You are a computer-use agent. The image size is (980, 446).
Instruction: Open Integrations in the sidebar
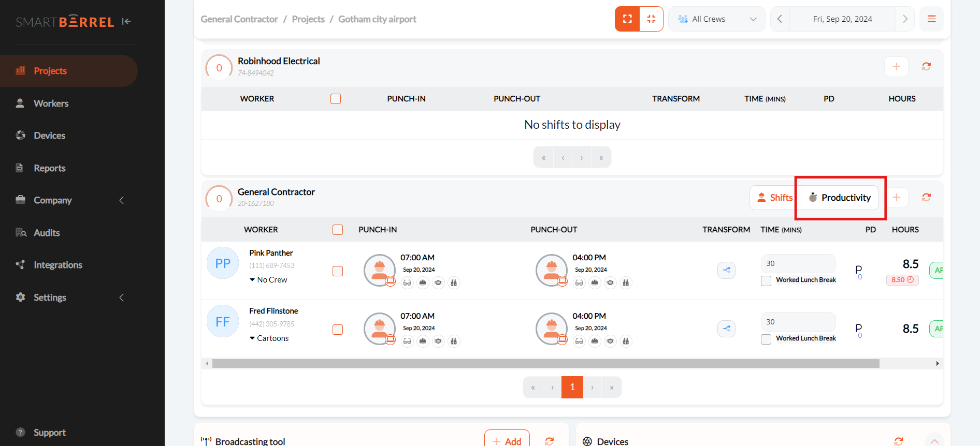click(57, 265)
